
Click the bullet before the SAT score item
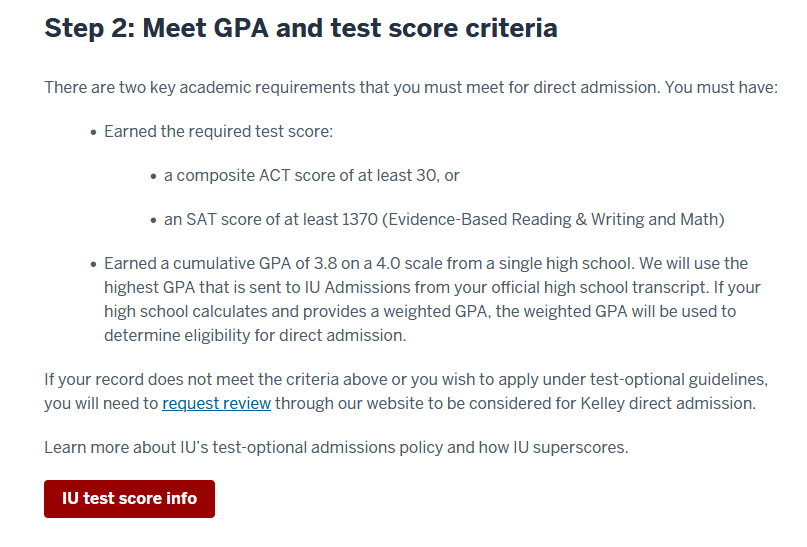pyautogui.click(x=153, y=221)
